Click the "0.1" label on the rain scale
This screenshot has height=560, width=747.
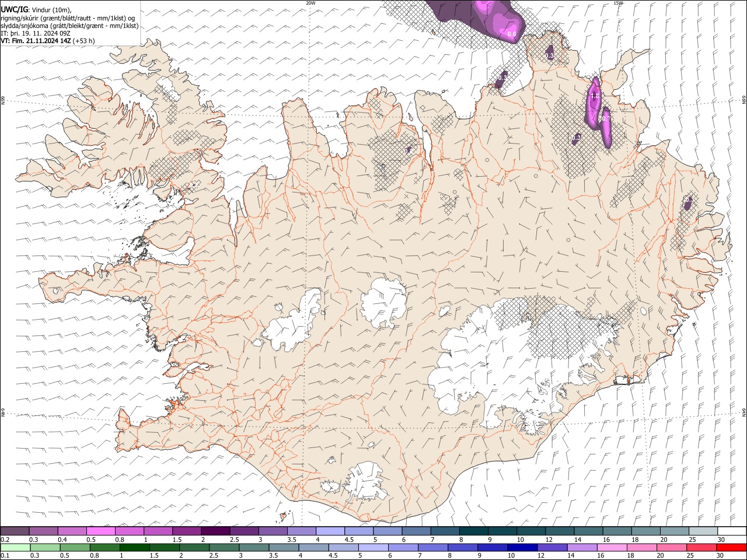[5, 555]
